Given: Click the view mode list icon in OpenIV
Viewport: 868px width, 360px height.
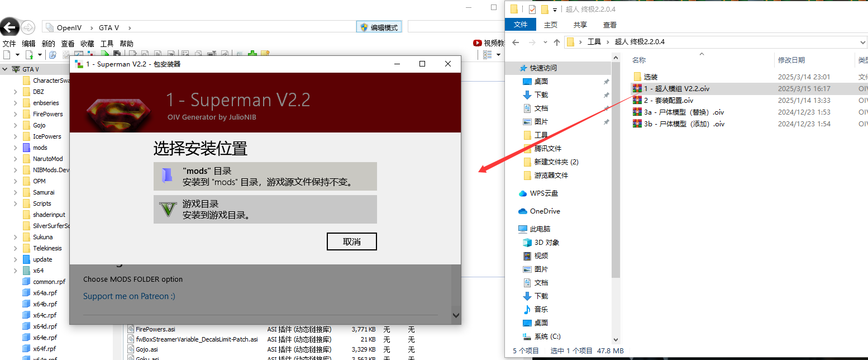Looking at the screenshot, I should click(487, 54).
